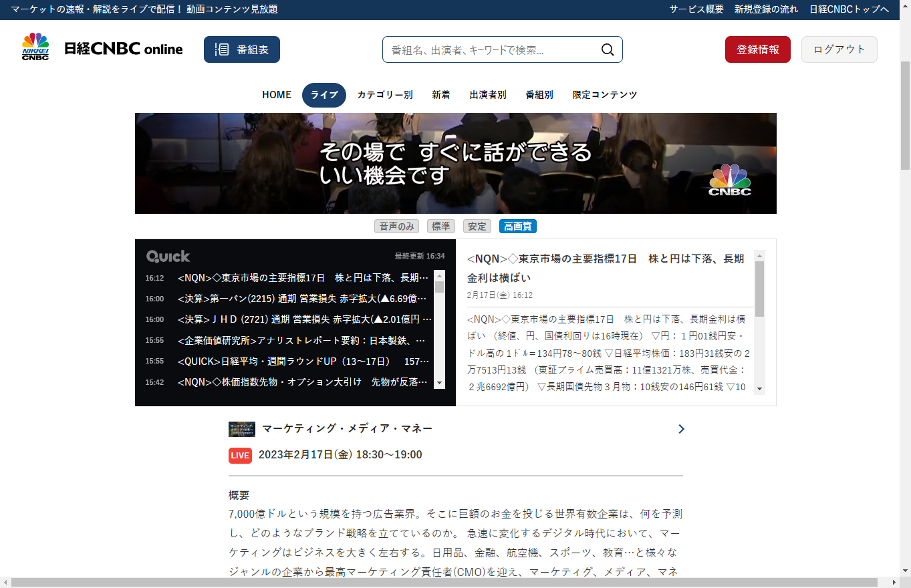Click the マーケティング・メディア・マネー program thumbnail
The image size is (911, 588).
coord(242,429)
